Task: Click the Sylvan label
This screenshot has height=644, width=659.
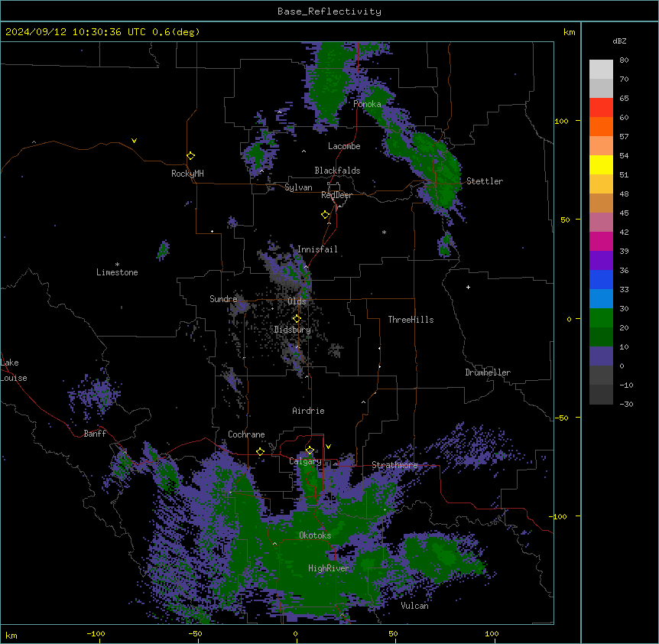Action: [298, 187]
